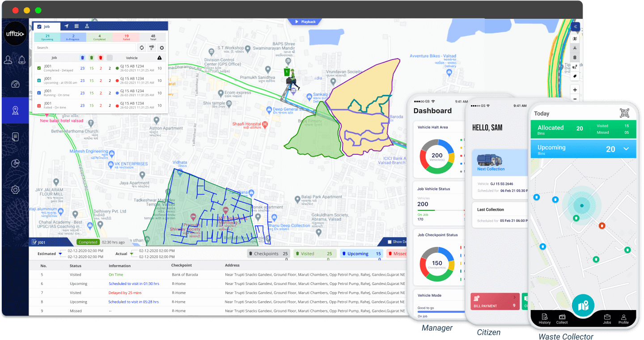
Task: Expand the Upcoming Bins card on phone
Action: [627, 149]
